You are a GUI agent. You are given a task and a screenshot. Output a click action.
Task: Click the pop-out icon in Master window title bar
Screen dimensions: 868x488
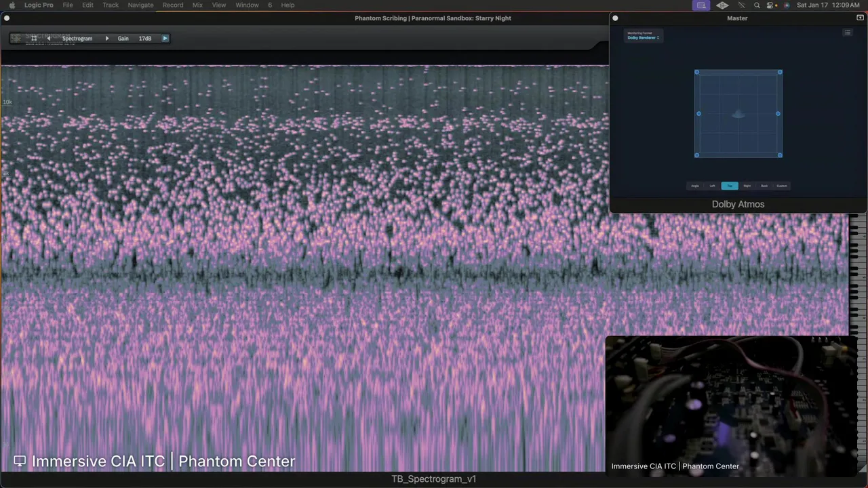coord(860,18)
